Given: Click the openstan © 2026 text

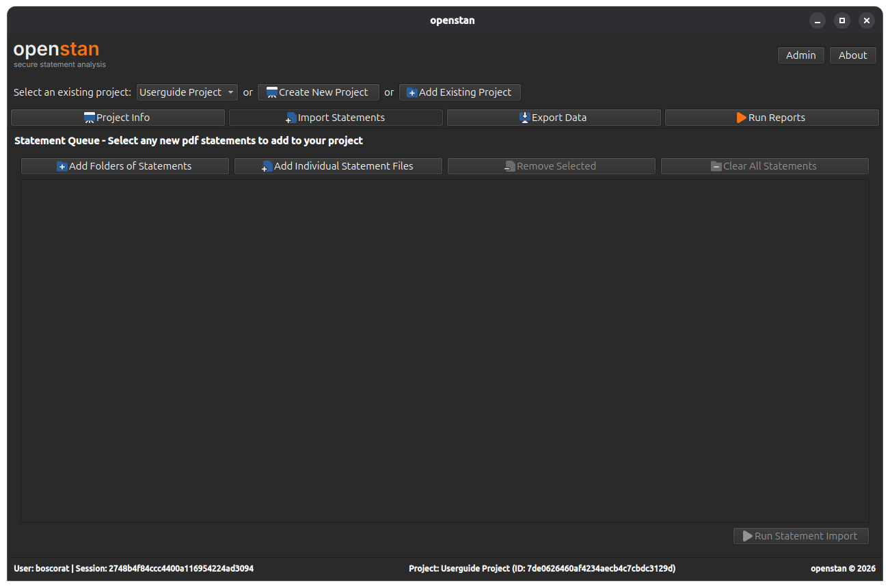Looking at the screenshot, I should [843, 568].
